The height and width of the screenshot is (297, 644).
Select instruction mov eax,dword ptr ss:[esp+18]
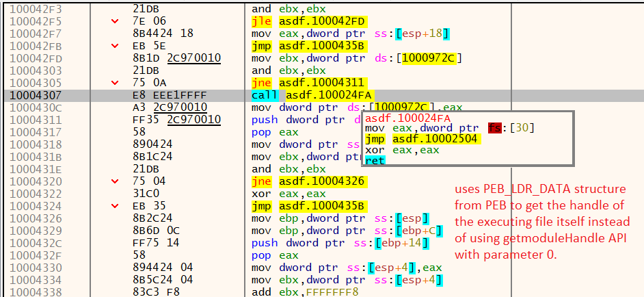click(x=351, y=34)
